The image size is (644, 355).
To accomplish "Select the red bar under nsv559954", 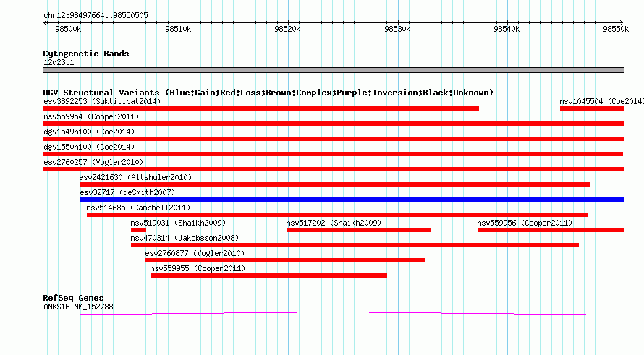I will pos(334,124).
